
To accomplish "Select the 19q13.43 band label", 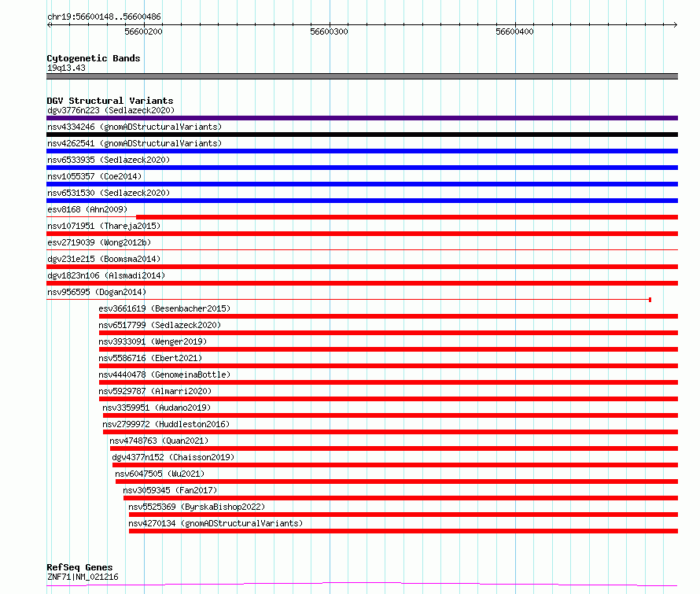I will (x=66, y=68).
